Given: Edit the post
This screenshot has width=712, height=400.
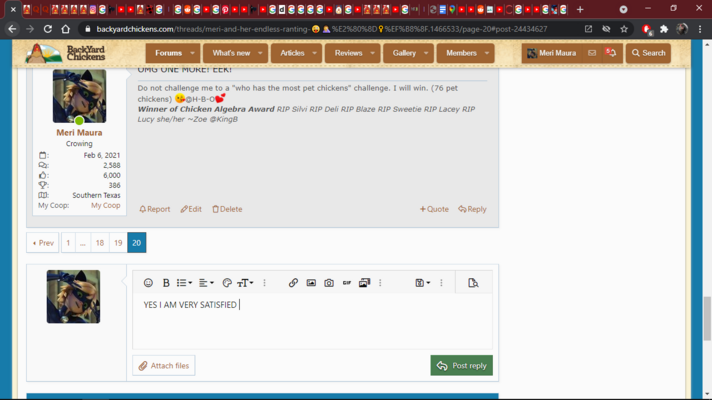Looking at the screenshot, I should pyautogui.click(x=191, y=209).
